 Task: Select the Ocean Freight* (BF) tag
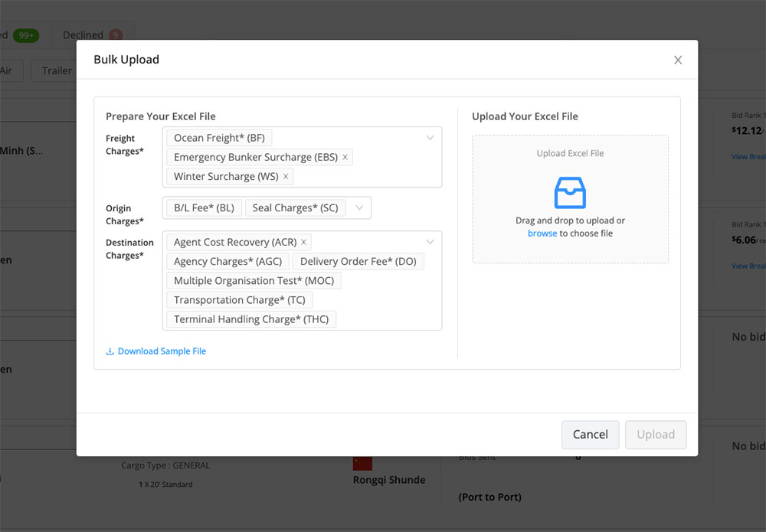[x=219, y=138]
